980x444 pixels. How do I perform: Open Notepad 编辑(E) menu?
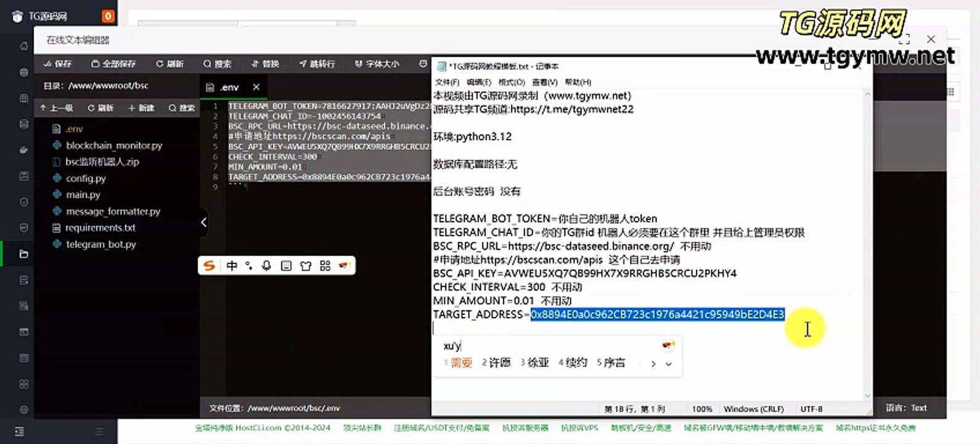click(479, 82)
